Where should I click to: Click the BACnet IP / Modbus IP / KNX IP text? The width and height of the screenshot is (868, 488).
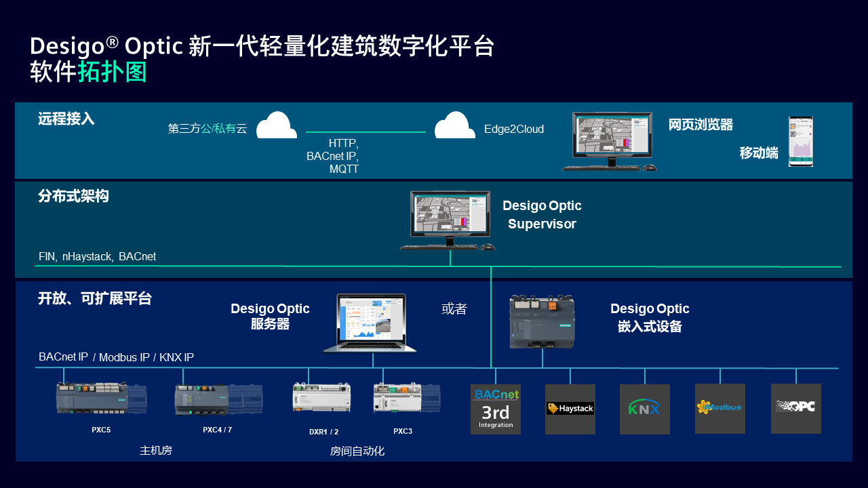[117, 357]
